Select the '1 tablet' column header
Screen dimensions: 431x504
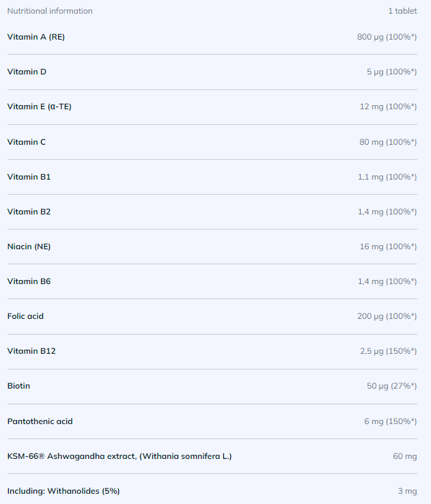click(402, 11)
